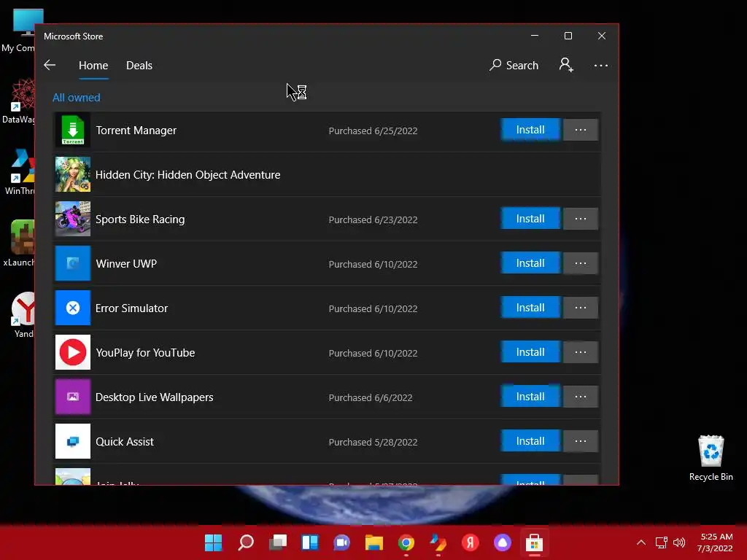Viewport: 747px width, 560px height.
Task: Open Google Chrome from the taskbar
Action: 406,542
